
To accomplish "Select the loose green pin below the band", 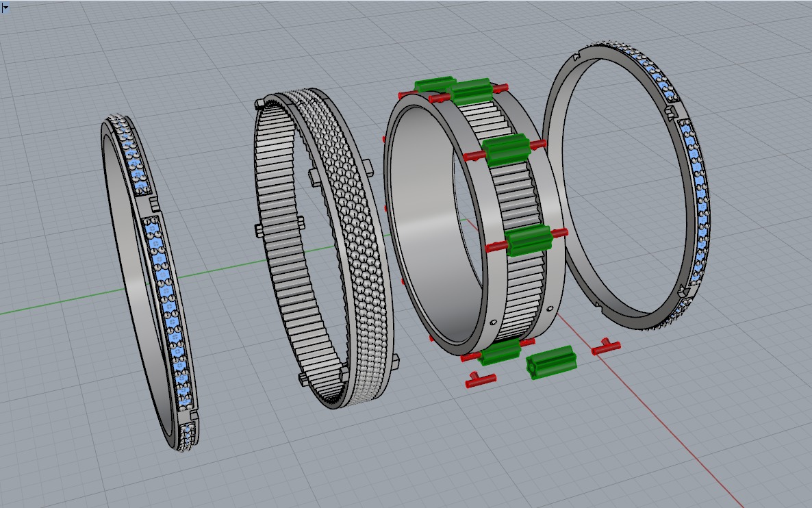I will [551, 362].
